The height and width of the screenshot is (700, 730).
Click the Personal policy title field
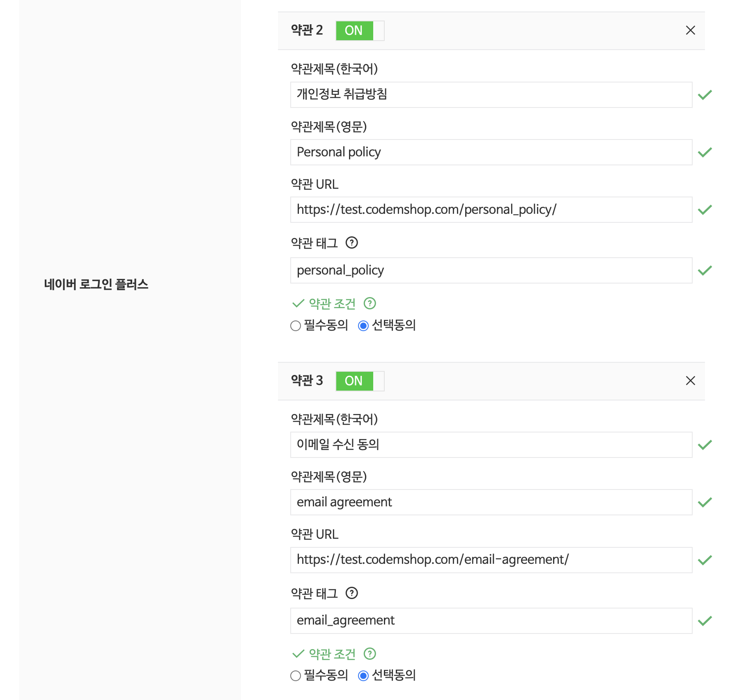click(491, 152)
